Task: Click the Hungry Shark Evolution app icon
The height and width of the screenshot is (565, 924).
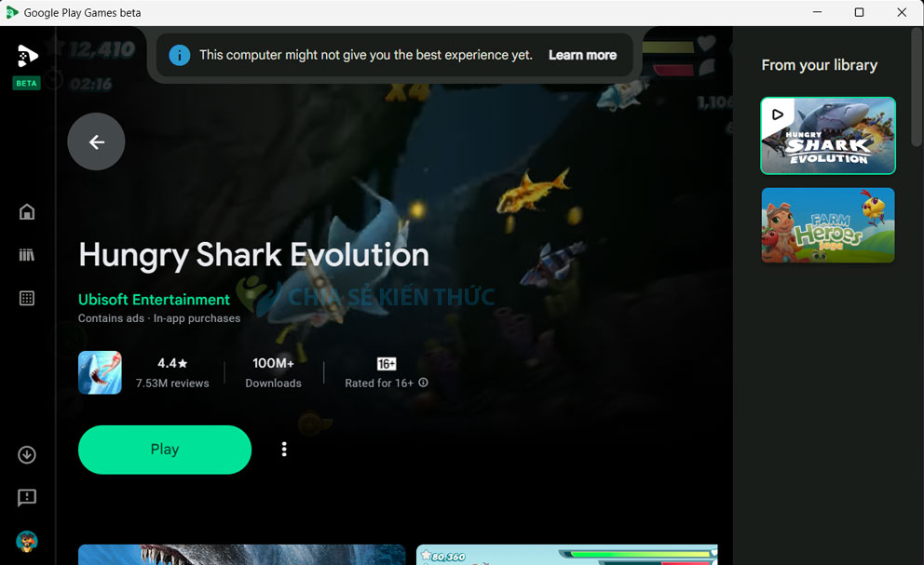Action: (100, 371)
